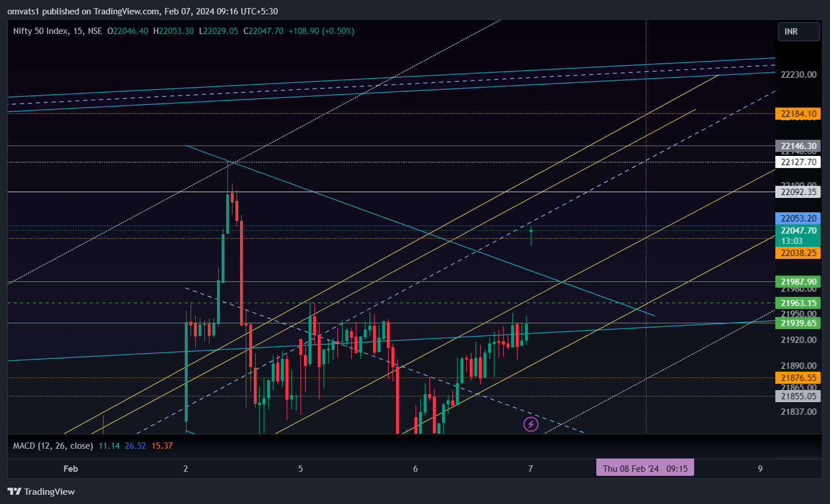830x504 pixels.
Task: Click the omvats1 publisher header text
Action: pos(143,11)
